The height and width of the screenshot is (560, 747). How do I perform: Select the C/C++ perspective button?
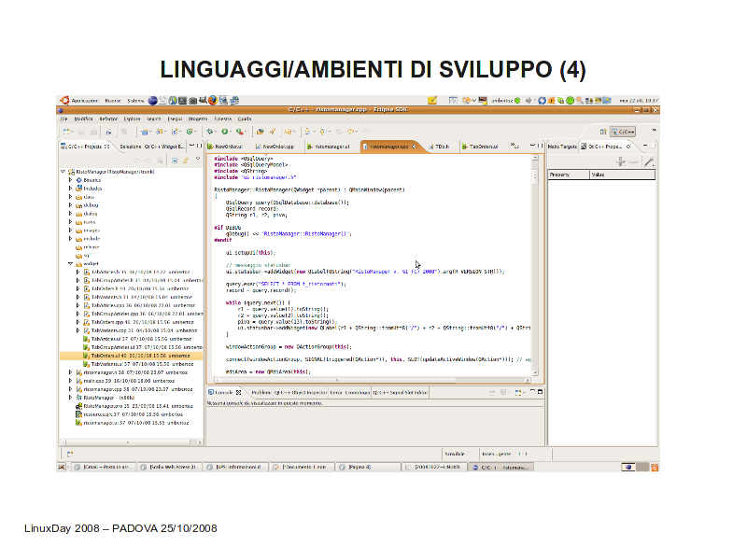click(621, 132)
